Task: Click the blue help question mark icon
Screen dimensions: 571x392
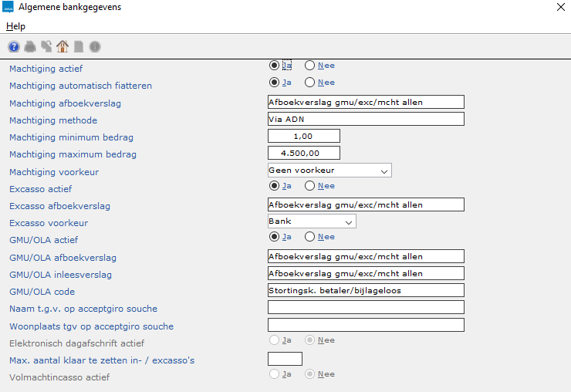Action: 14,47
